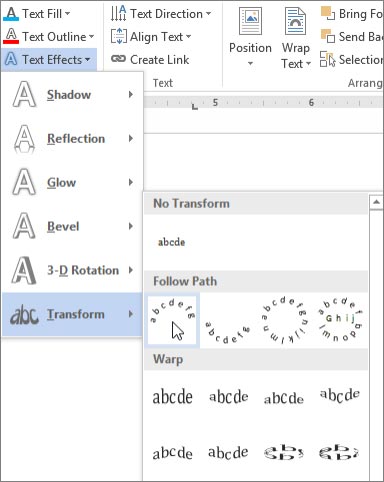This screenshot has height=482, width=384.
Task: Expand the Text Direction dropdown
Action: (x=209, y=14)
